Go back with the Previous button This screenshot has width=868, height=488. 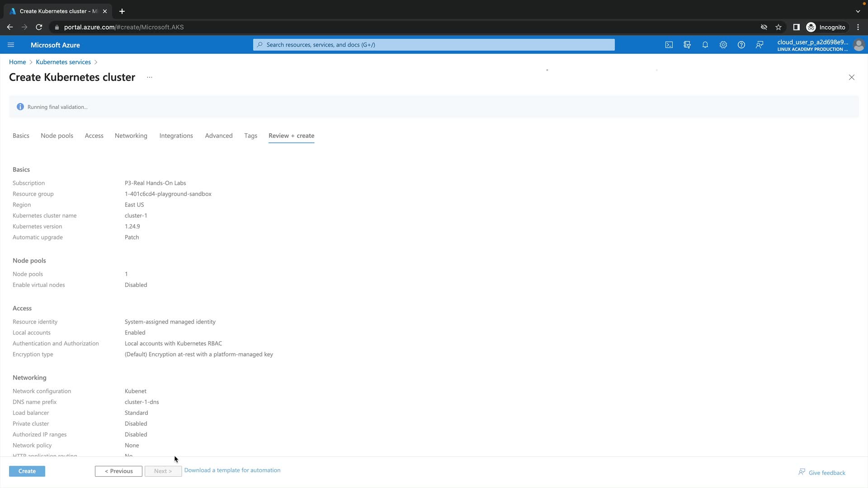(118, 471)
